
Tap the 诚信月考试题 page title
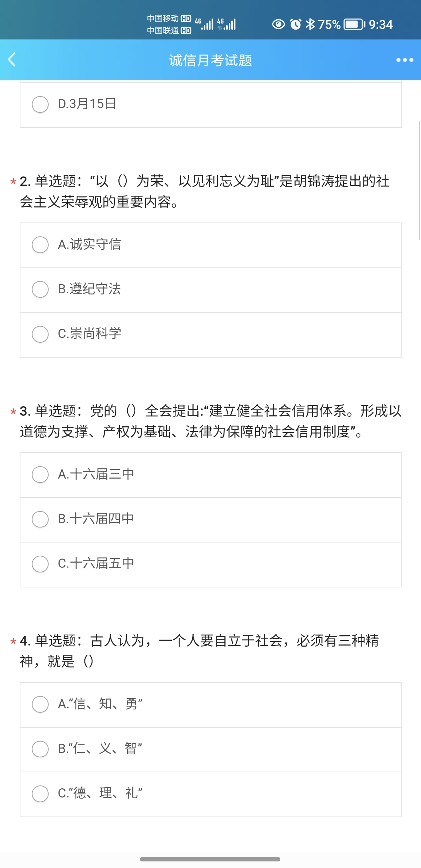click(210, 60)
